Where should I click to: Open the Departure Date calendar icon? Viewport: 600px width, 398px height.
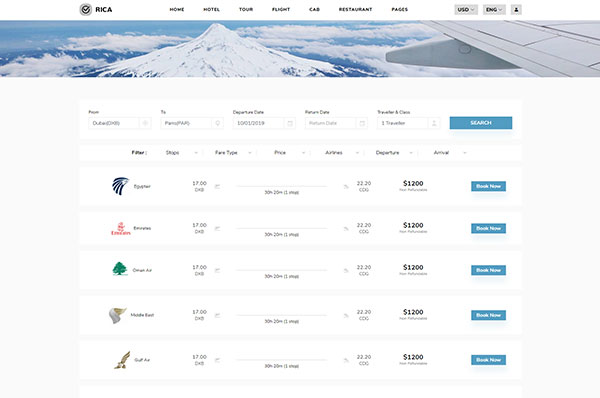pos(290,123)
